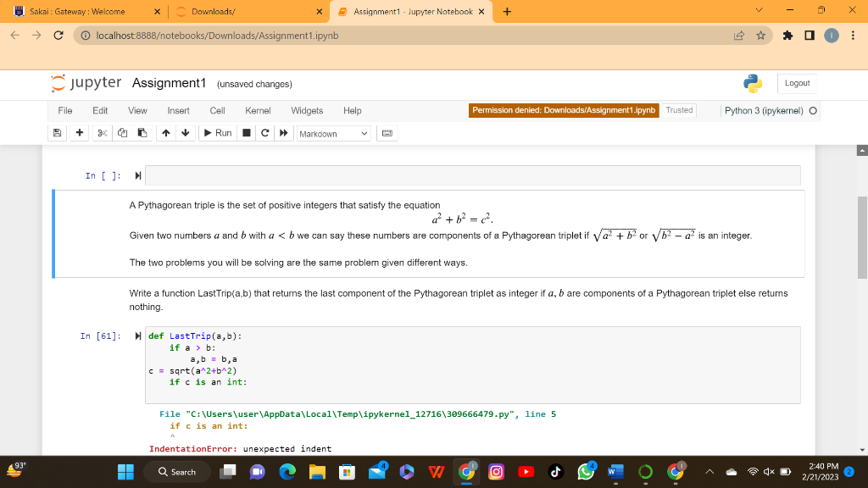The width and height of the screenshot is (868, 488).
Task: Move the selected cell up
Action: pyautogui.click(x=166, y=133)
